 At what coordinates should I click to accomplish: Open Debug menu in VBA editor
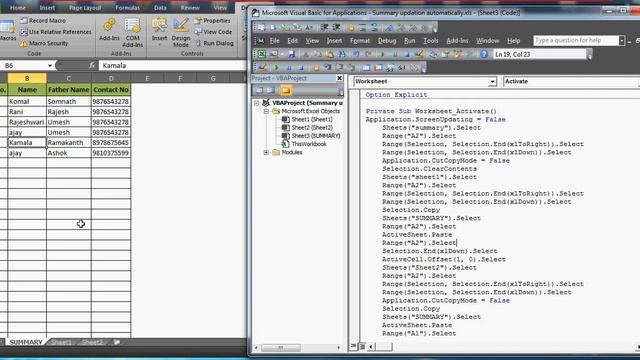(387, 40)
